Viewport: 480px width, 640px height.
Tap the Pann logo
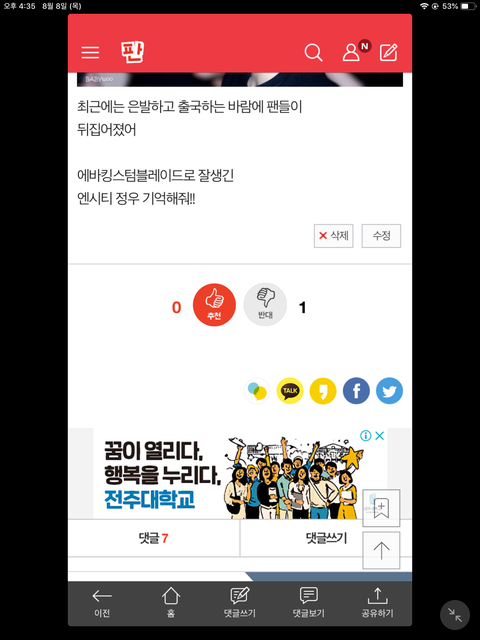[132, 52]
